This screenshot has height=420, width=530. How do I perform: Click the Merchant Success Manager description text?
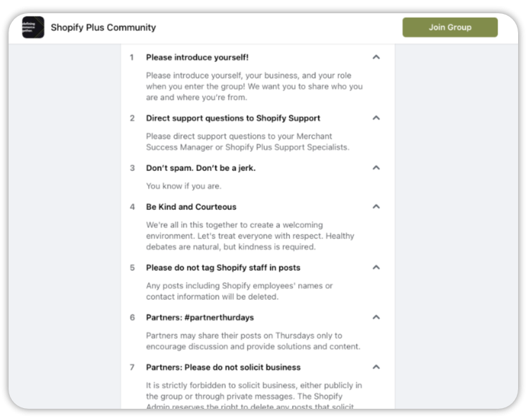247,141
